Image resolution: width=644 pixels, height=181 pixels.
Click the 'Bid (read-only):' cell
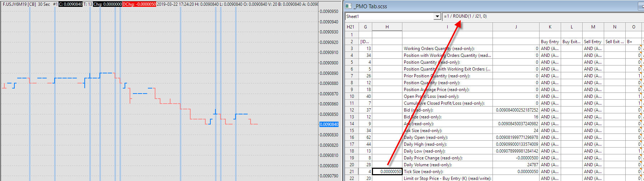click(x=447, y=110)
